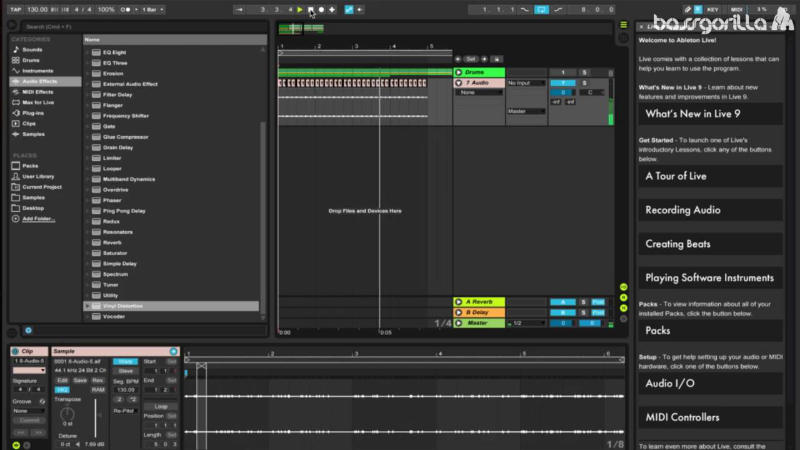Open the Master output dropdown on the 7 Audio track
The height and width of the screenshot is (450, 800).
(526, 111)
